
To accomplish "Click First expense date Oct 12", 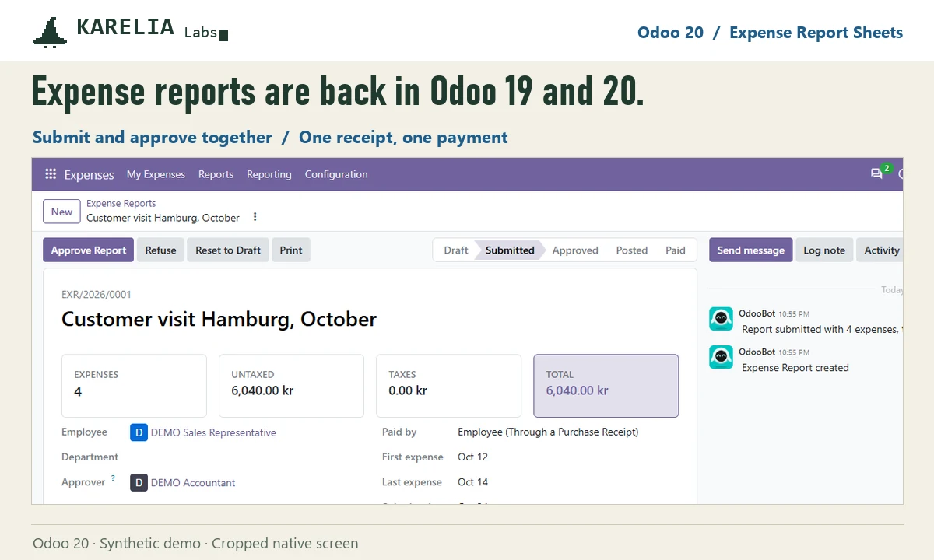I will pyautogui.click(x=472, y=457).
